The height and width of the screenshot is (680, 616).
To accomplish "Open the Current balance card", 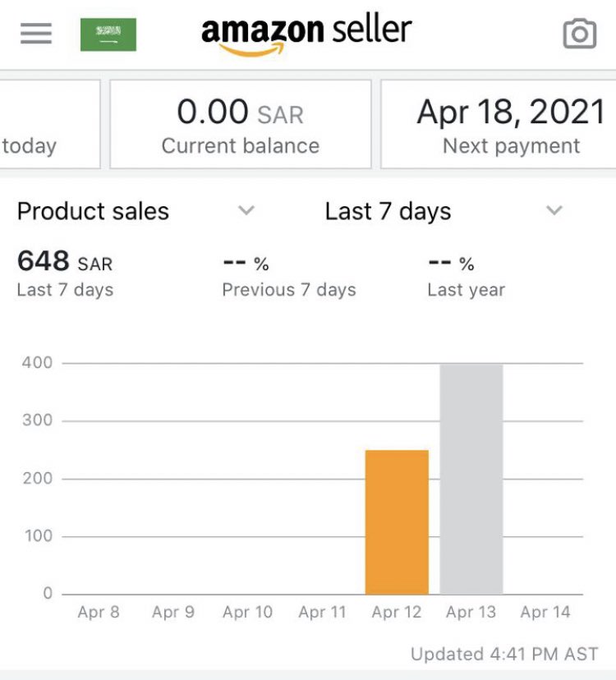I will (241, 125).
